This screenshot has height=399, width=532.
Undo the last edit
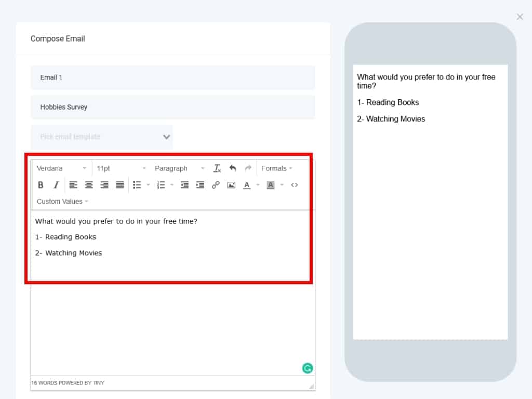[233, 168]
